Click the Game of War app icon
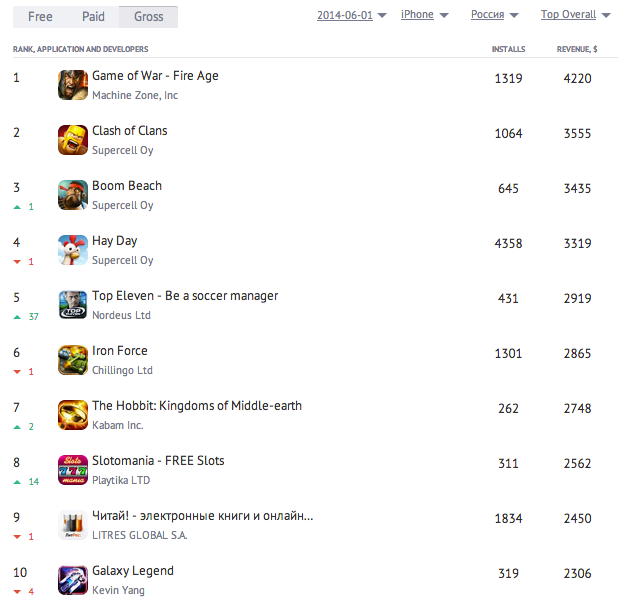Viewport: 623px width, 606px height. [73, 85]
